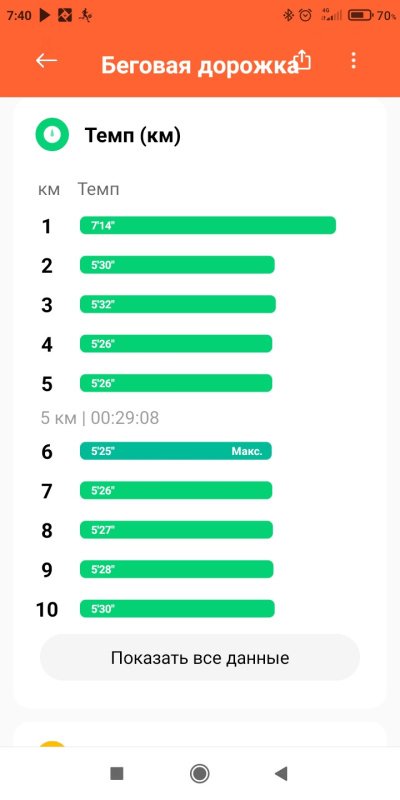This screenshot has height=800, width=400.
Task: Tap the Bluetooth status icon
Action: [x=289, y=16]
